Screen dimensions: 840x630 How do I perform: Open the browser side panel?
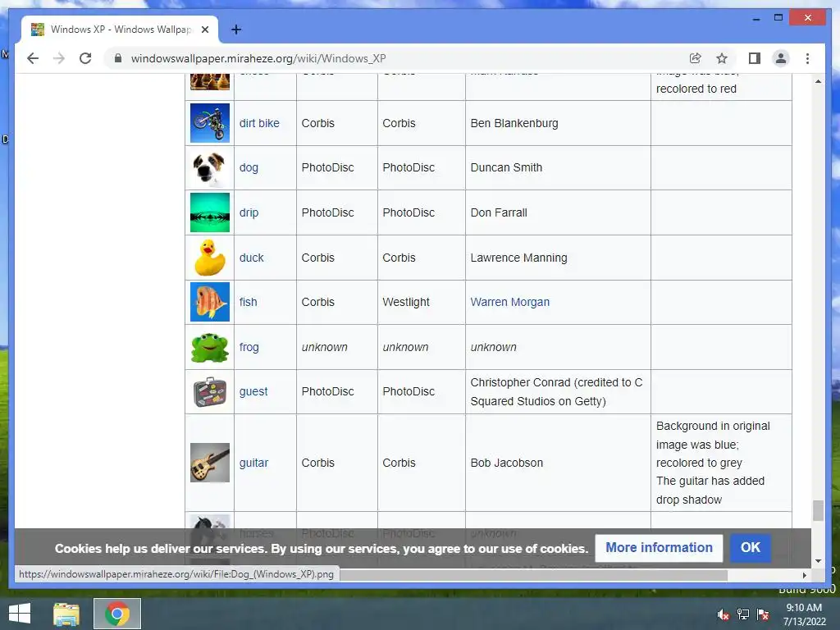click(x=755, y=58)
